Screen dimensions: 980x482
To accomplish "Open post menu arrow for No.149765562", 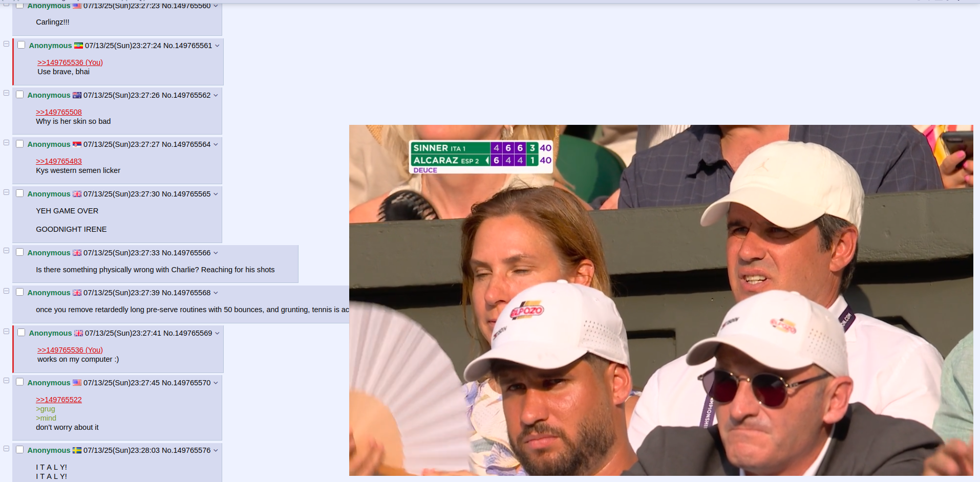I will click(x=216, y=95).
